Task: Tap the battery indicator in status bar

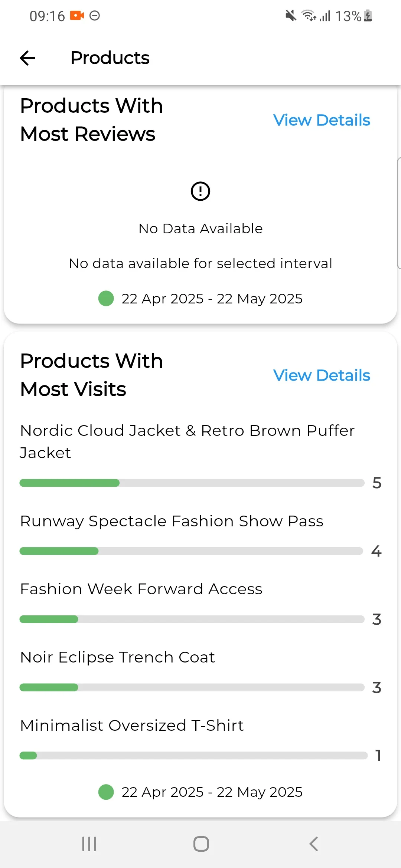Action: click(368, 16)
